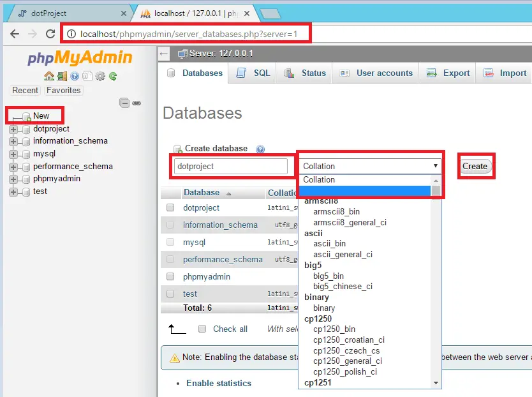
Task: Check the performance_schema row checkbox
Action: point(170,259)
